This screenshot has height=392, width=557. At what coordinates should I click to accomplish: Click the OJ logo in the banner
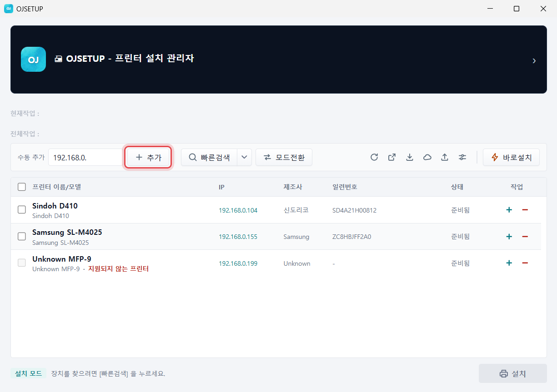coord(33,59)
